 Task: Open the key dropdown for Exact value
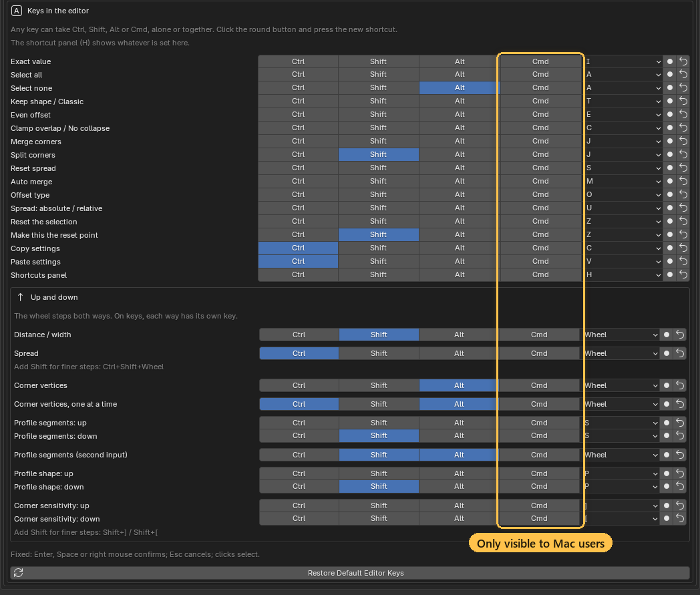tap(623, 61)
